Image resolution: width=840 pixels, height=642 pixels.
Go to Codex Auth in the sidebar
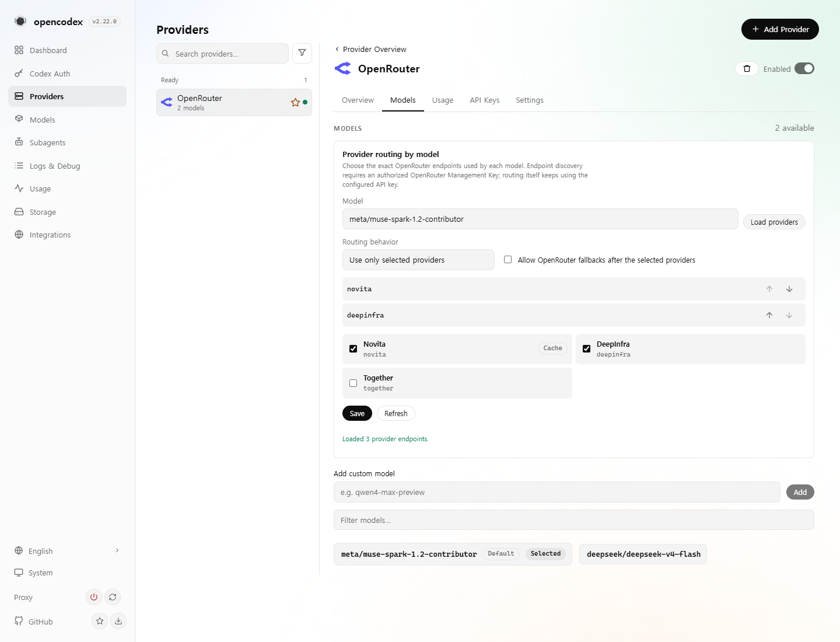67,74
